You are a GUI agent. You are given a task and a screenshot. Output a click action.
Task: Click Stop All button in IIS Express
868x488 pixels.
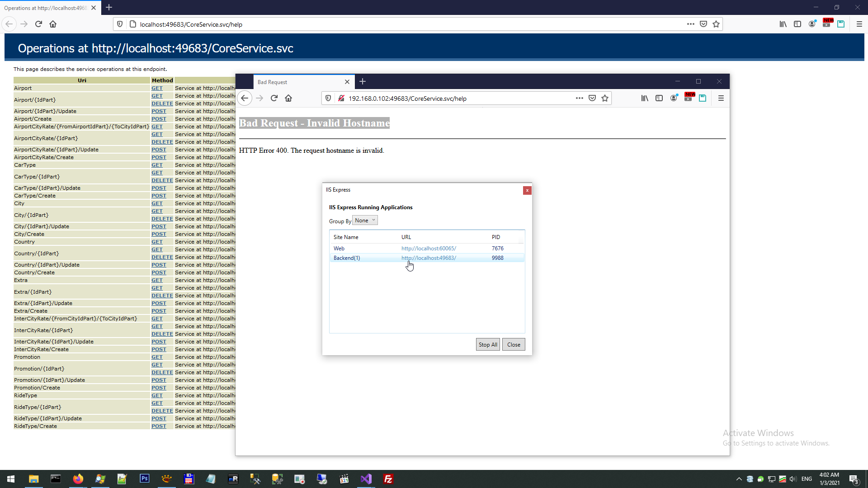[487, 344]
